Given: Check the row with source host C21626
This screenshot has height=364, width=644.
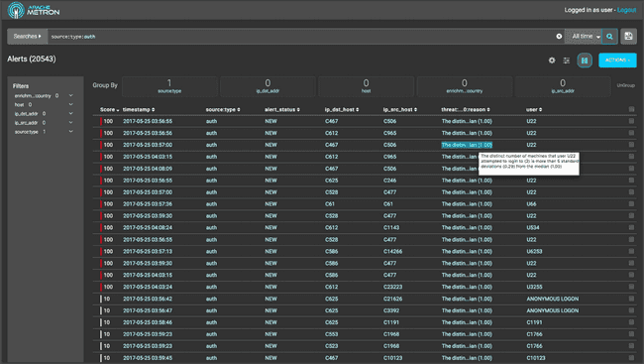Looking at the screenshot, I should click(631, 299).
